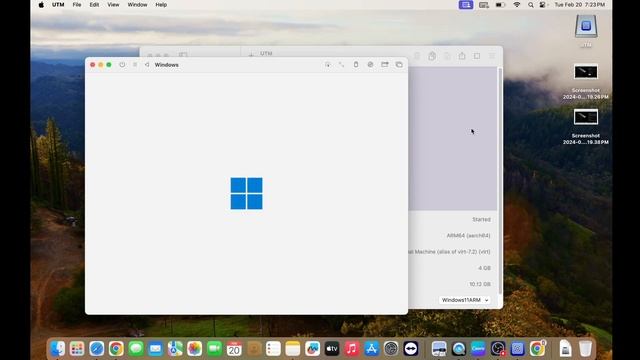
Task: Open the File menu
Action: click(x=77, y=5)
